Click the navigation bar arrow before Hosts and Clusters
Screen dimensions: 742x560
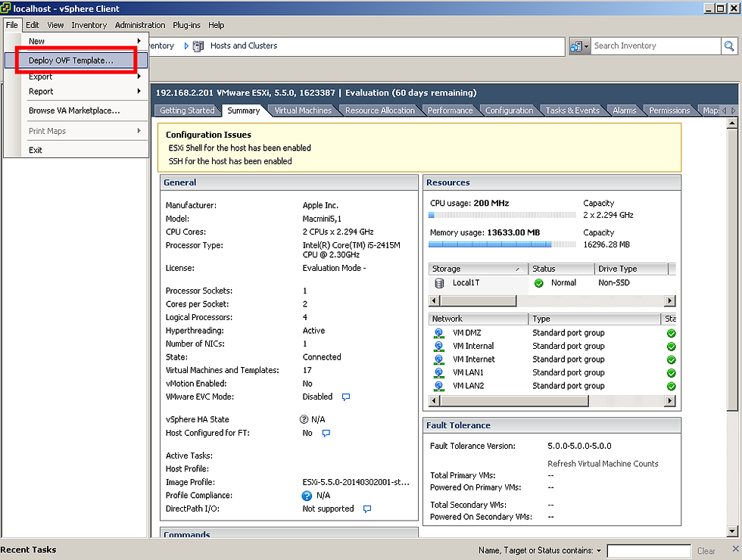[186, 46]
